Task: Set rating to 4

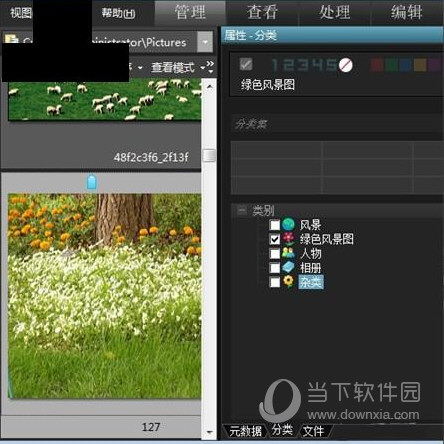Action: point(317,65)
